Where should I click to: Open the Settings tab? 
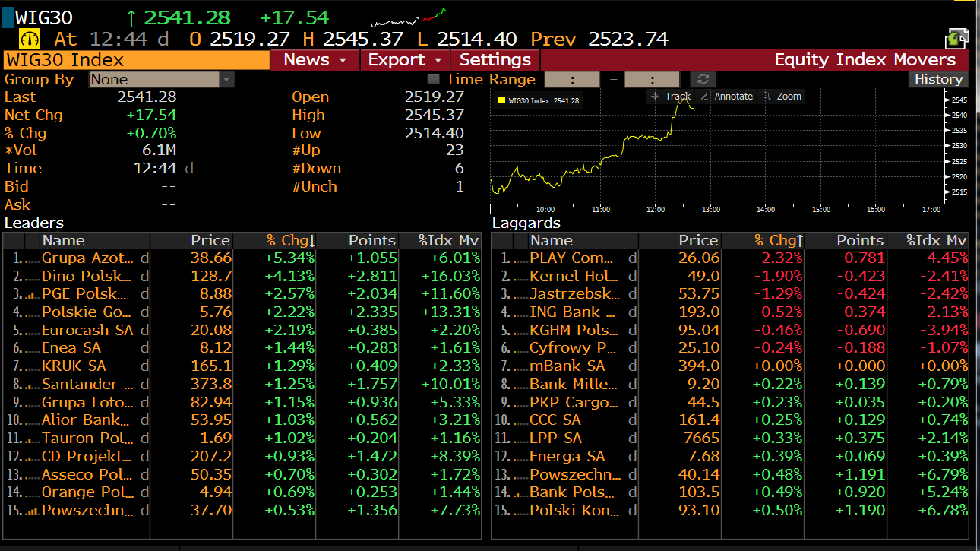click(x=495, y=60)
